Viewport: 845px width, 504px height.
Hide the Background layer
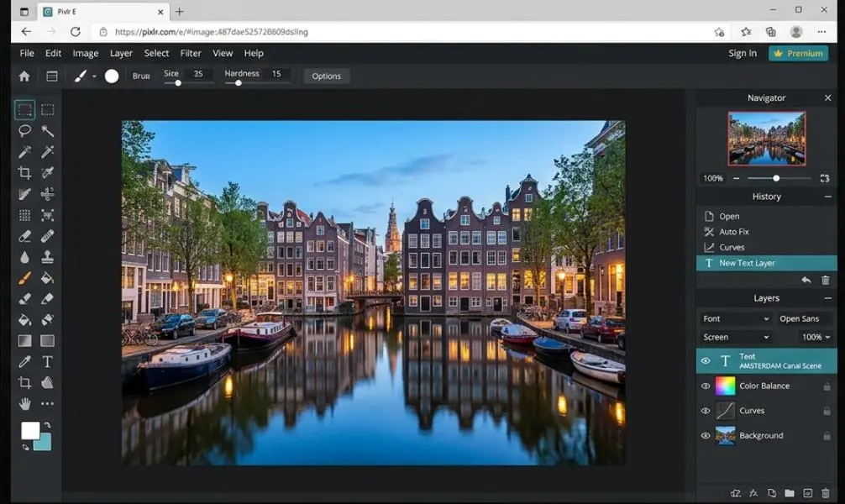tap(706, 436)
